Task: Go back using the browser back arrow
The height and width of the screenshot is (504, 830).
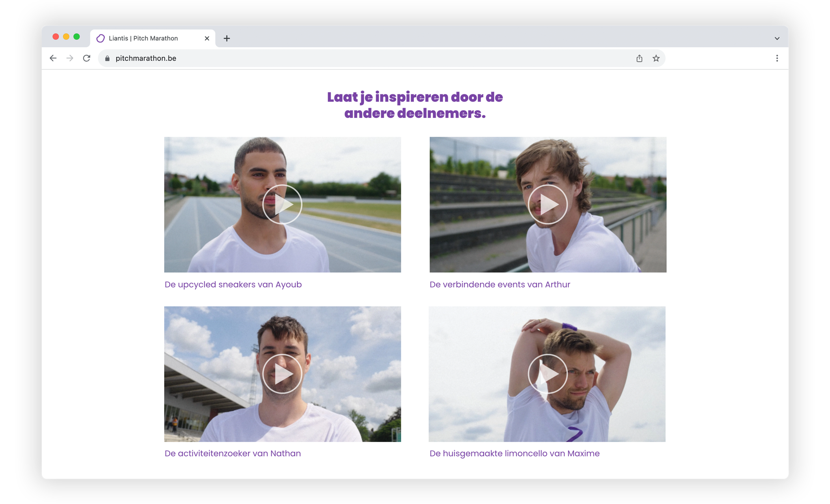Action: tap(53, 58)
